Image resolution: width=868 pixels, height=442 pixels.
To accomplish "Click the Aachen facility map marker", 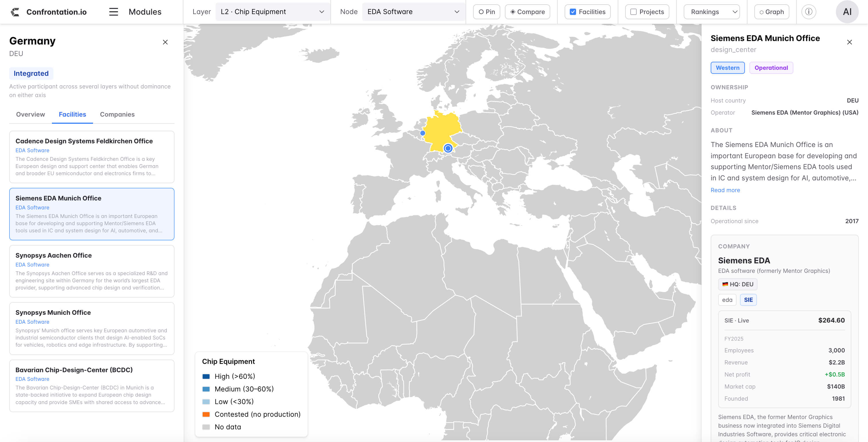I will click(x=423, y=133).
